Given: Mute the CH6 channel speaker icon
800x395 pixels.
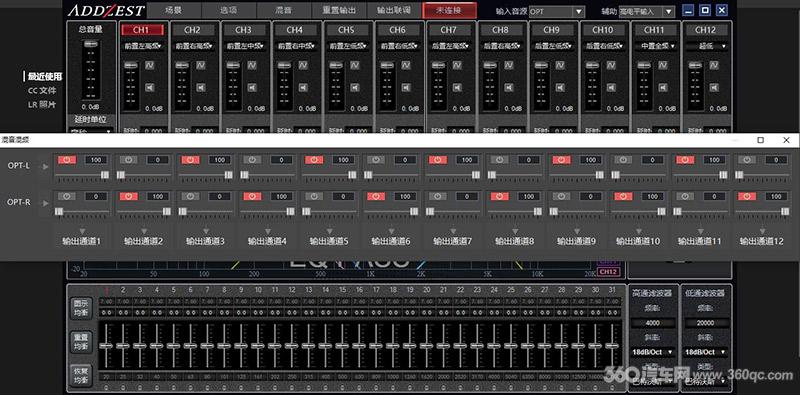Looking at the screenshot, I should click(406, 87).
